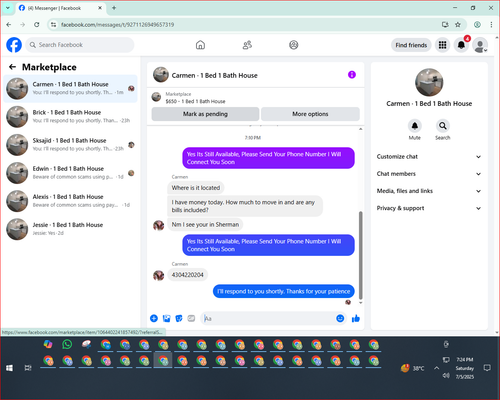Expand the Privacy & support section
This screenshot has height=400, width=500.
click(429, 208)
